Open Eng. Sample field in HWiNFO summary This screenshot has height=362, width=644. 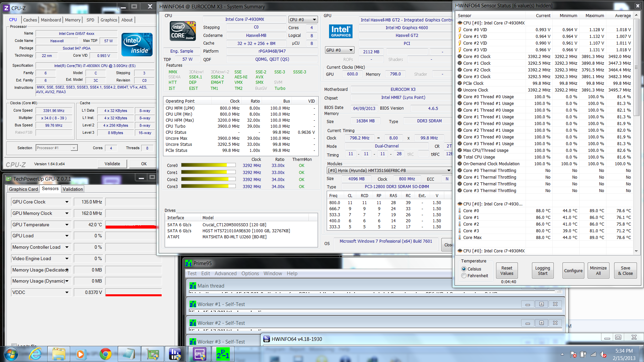pyautogui.click(x=181, y=51)
